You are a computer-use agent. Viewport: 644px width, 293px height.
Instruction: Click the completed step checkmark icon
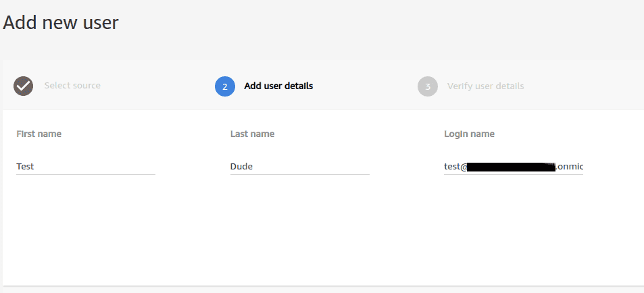pos(24,86)
